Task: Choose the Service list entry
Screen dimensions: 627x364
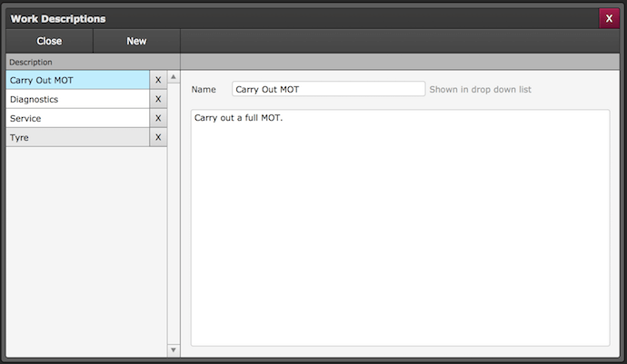Action: [77, 118]
